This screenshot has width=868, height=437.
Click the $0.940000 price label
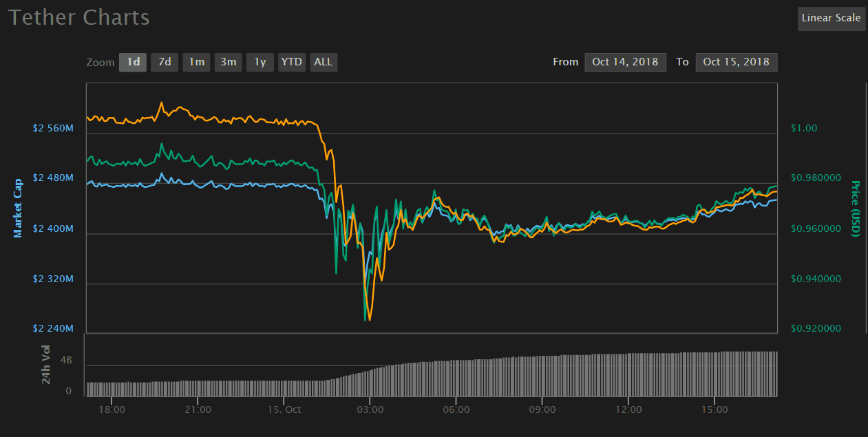point(816,279)
